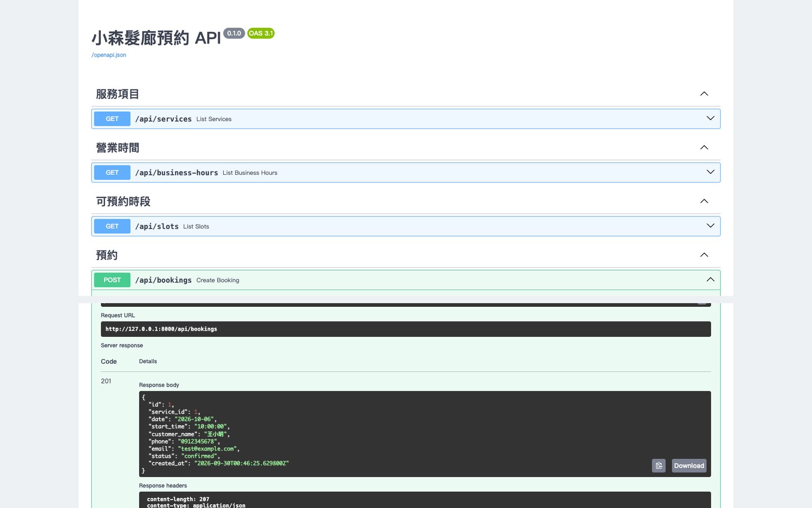The height and width of the screenshot is (508, 812).
Task: Collapse the 服務項目 section
Action: 704,93
